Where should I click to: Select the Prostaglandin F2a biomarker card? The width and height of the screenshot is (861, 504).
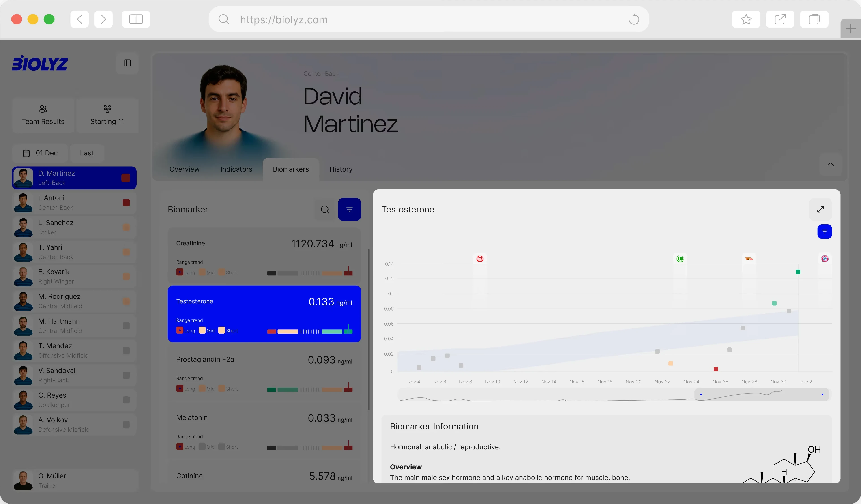[x=264, y=372]
